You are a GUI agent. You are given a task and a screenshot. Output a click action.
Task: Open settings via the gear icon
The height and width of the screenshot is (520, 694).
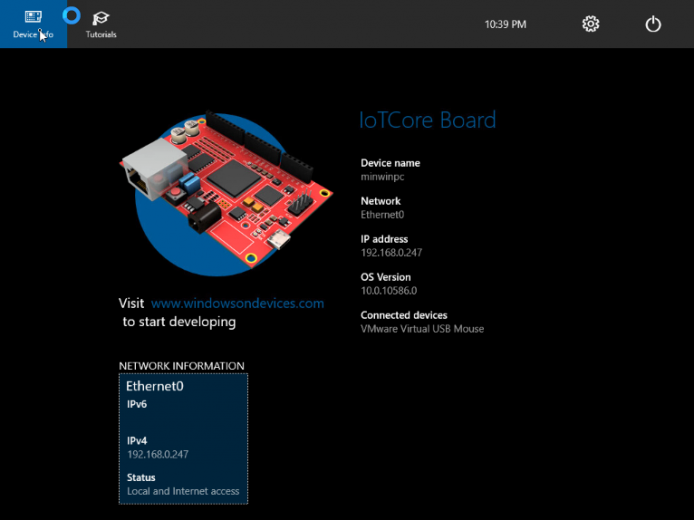click(590, 24)
